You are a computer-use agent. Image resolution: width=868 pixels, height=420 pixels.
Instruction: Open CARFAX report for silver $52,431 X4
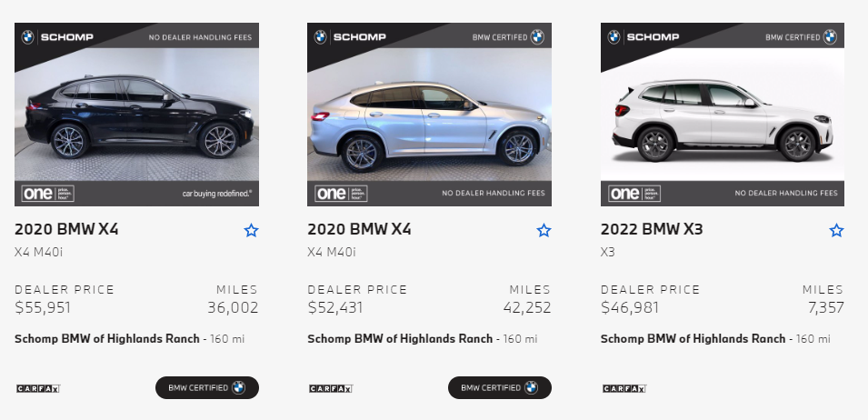coord(330,388)
